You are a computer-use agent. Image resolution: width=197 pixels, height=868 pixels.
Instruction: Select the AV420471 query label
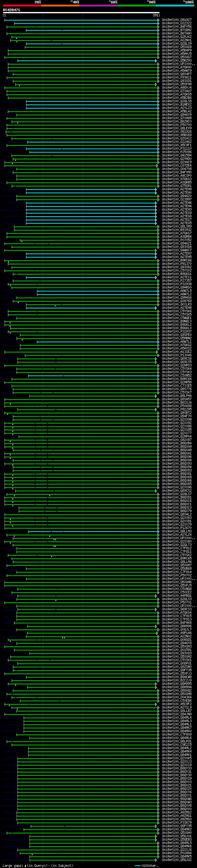(x=11, y=10)
